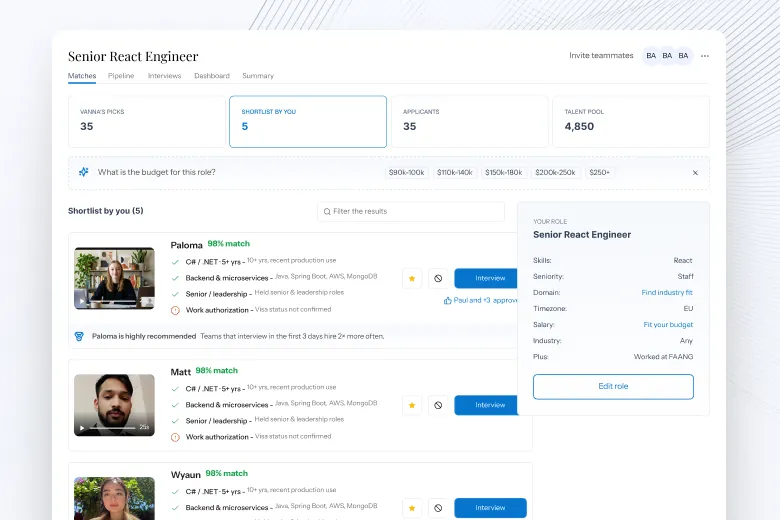Click the Edit role button
Viewport: 780px width, 520px height.
(613, 387)
